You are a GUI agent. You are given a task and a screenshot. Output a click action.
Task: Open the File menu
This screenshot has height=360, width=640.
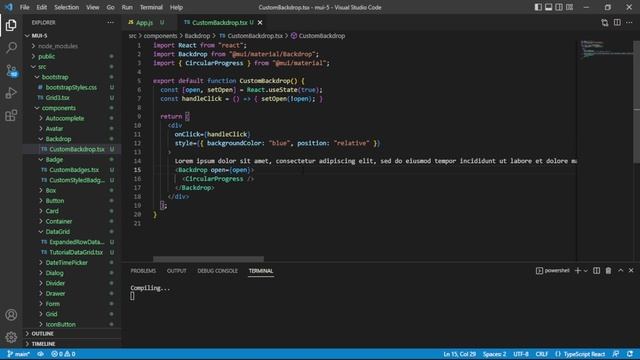24,7
